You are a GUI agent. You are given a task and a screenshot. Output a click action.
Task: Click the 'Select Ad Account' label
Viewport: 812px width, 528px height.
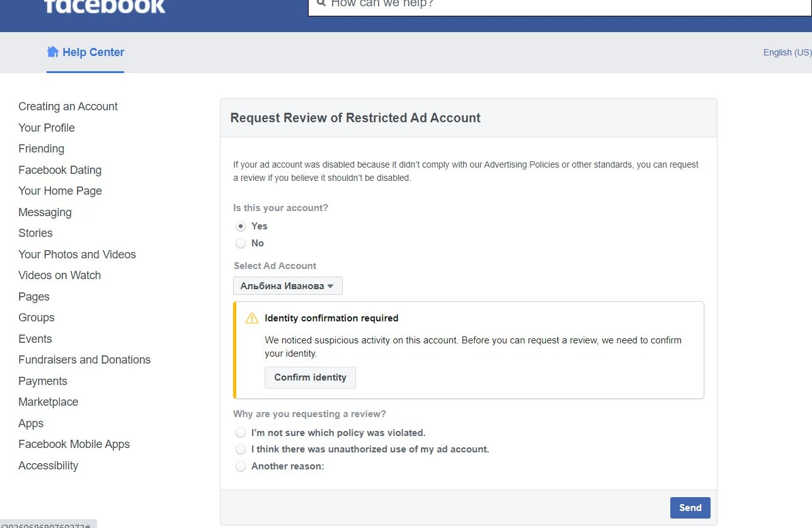275,266
